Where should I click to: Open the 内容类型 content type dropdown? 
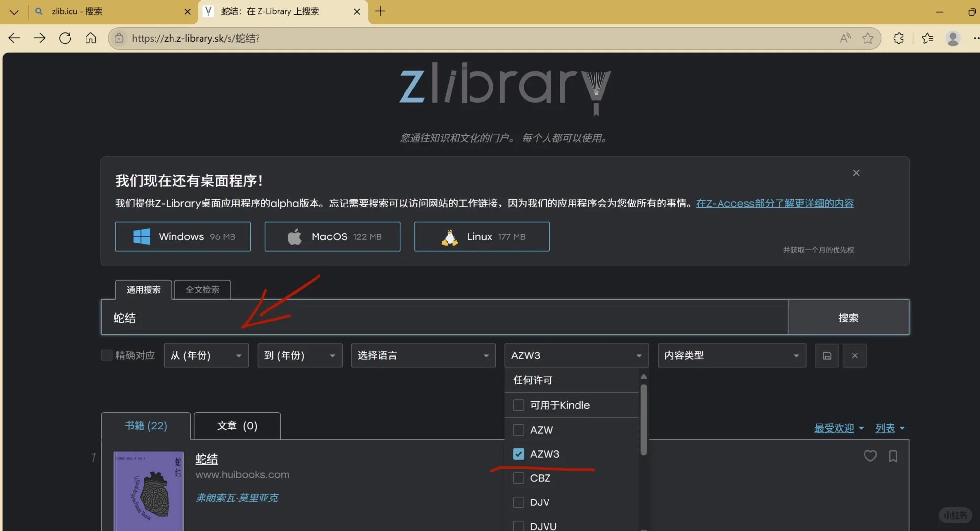(x=732, y=355)
